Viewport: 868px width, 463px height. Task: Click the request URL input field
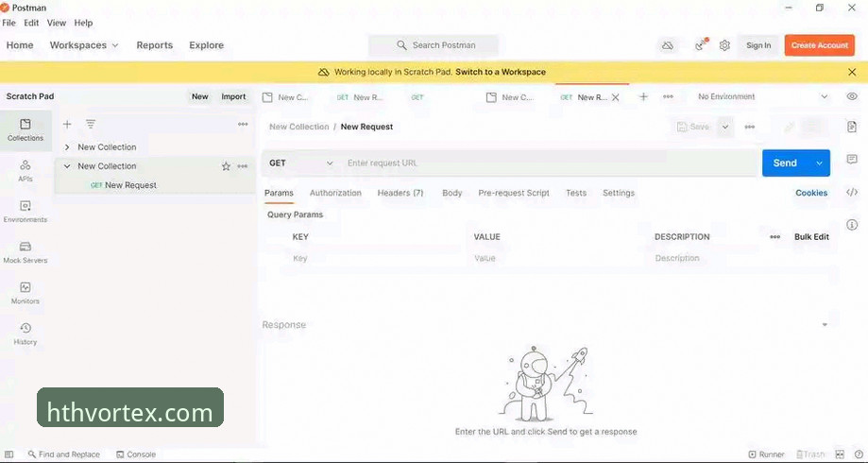pos(548,163)
